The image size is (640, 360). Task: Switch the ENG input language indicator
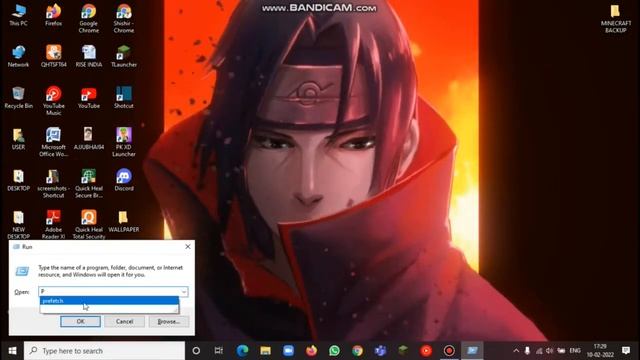click(575, 351)
